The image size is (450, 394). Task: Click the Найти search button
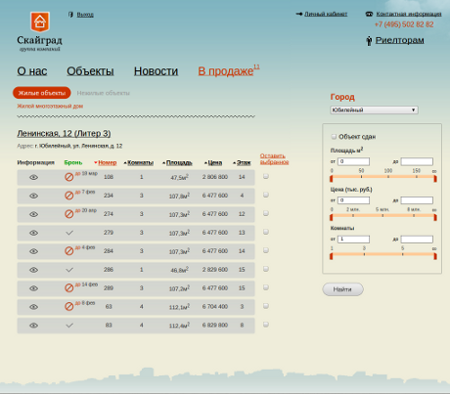click(343, 289)
